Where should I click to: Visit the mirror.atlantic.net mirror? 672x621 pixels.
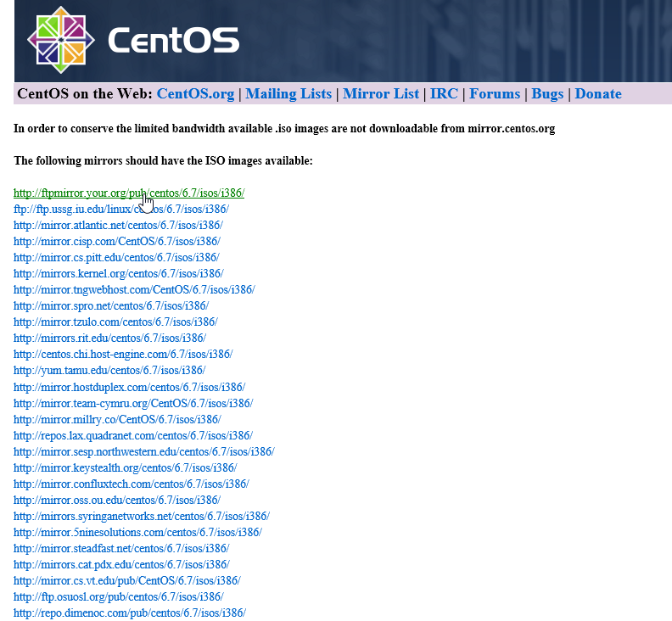coord(118,226)
